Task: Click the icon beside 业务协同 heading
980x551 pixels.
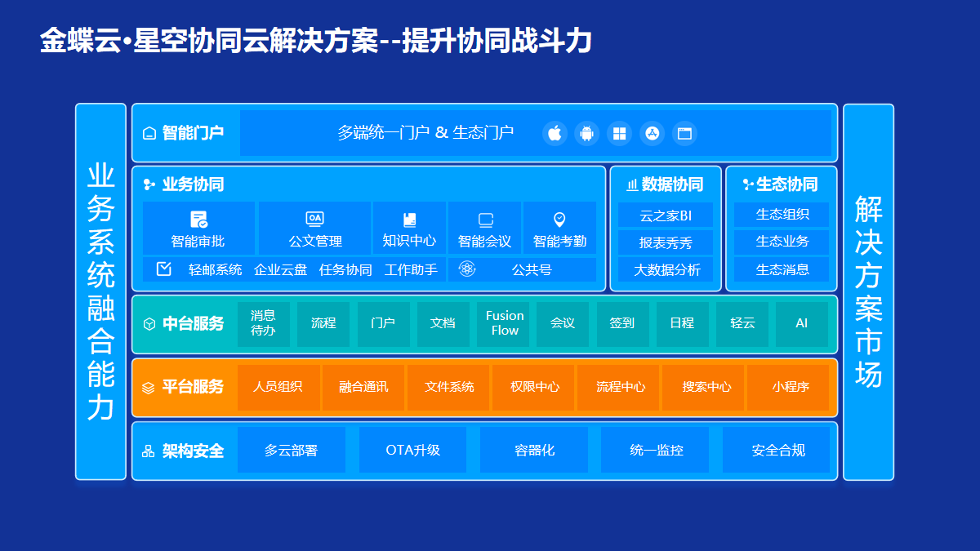Action: [149, 184]
